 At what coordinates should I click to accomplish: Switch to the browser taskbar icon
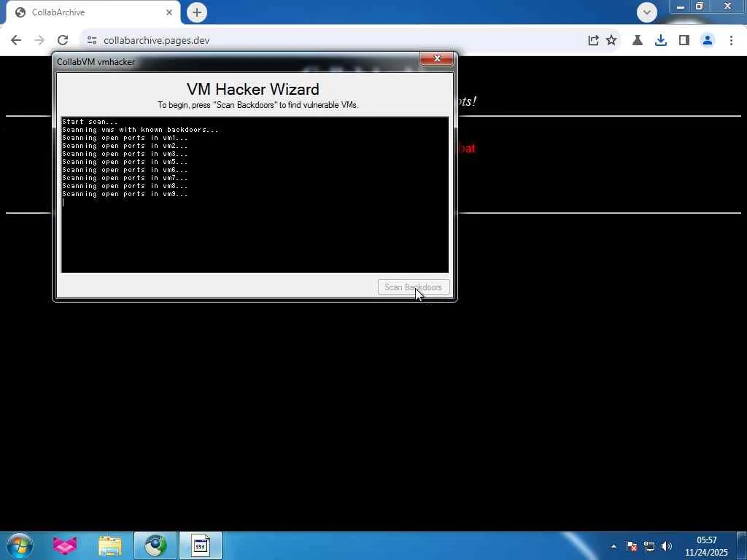tap(155, 545)
